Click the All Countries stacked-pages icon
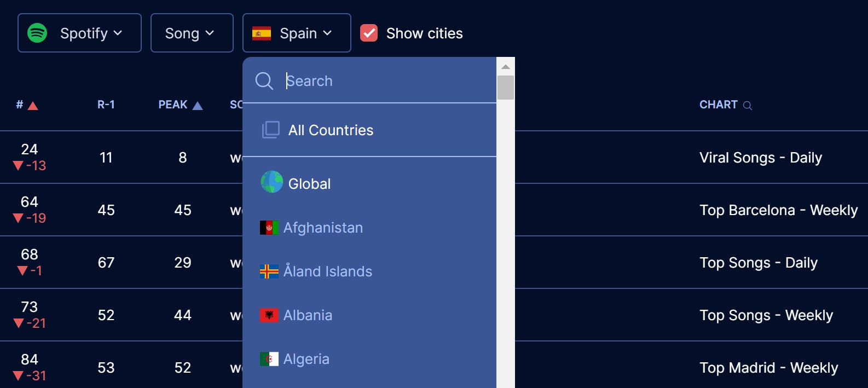This screenshot has height=388, width=868. click(271, 130)
